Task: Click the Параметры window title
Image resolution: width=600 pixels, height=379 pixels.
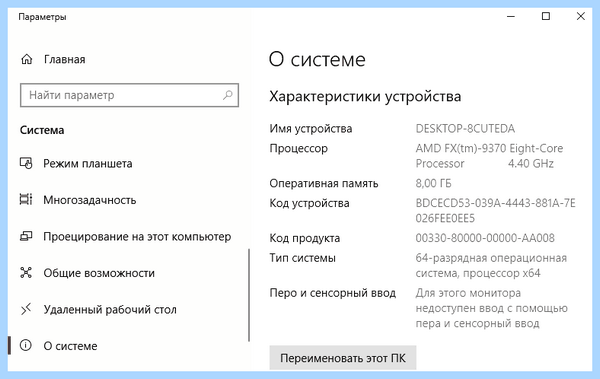Action: coord(42,17)
